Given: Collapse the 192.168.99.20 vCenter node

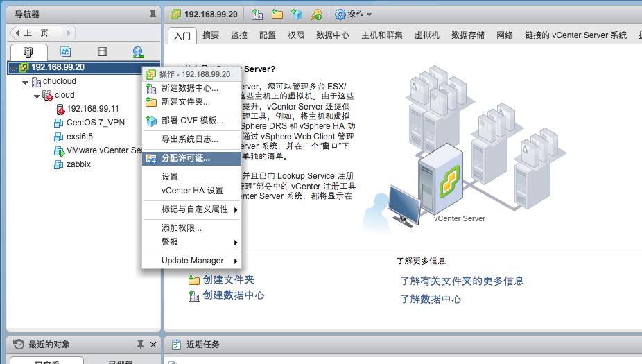Looking at the screenshot, I should point(13,69).
